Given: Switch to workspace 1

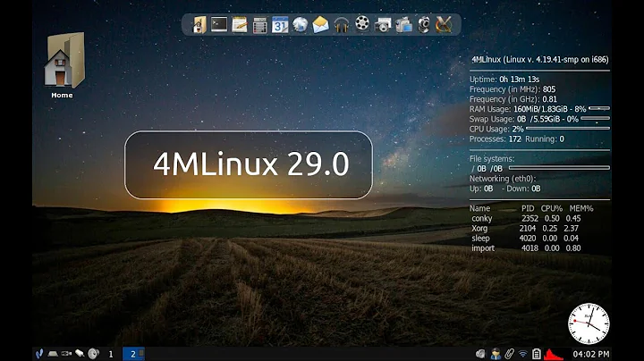Looking at the screenshot, I should (111, 354).
